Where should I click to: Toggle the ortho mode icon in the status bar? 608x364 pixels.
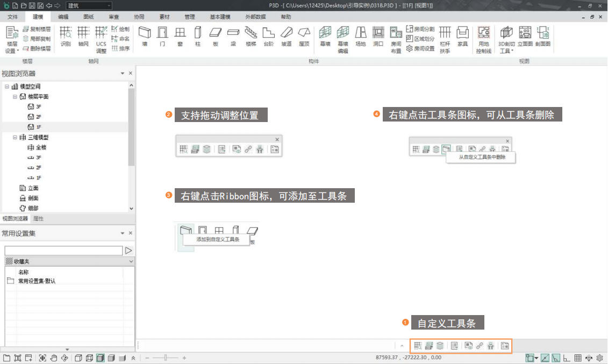tap(567, 358)
